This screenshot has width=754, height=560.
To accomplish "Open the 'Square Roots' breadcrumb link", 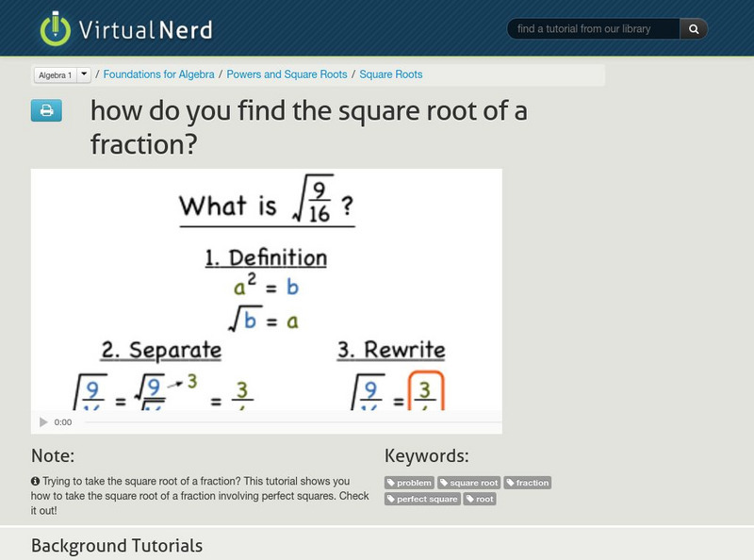I will (390, 74).
